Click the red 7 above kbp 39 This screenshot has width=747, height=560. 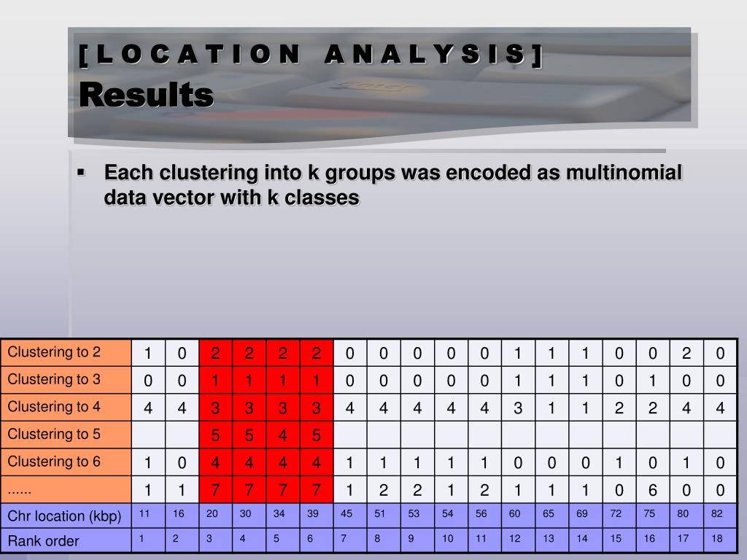tap(317, 490)
